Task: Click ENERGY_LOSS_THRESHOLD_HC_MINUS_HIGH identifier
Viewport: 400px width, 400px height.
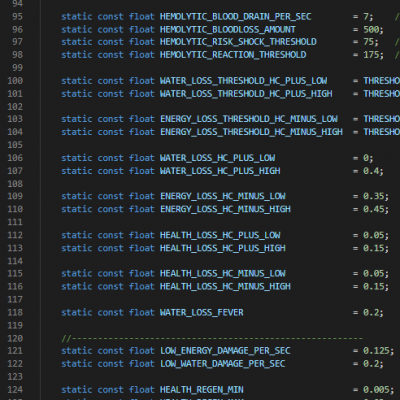Action: coord(251,132)
